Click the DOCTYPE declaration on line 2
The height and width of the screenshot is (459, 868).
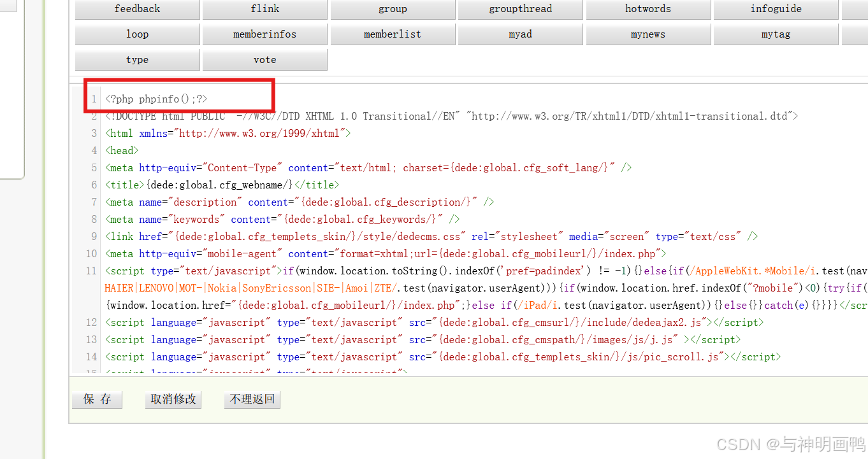tap(451, 116)
